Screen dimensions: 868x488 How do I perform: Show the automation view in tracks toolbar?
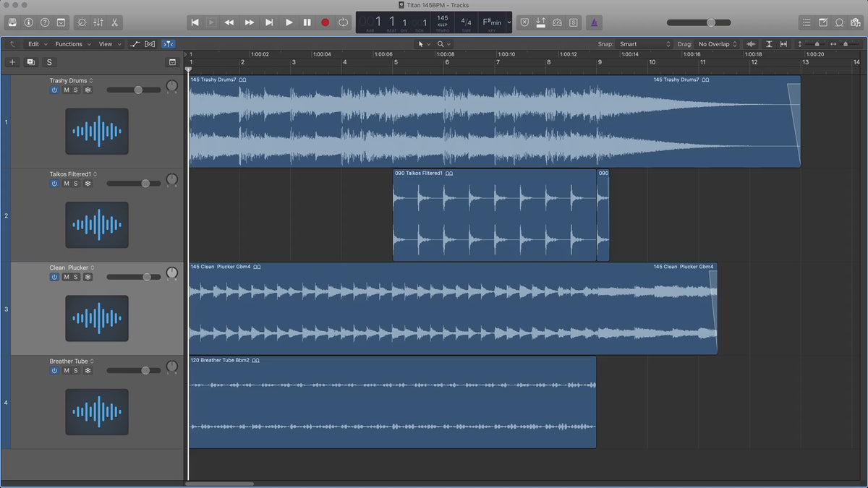[135, 44]
